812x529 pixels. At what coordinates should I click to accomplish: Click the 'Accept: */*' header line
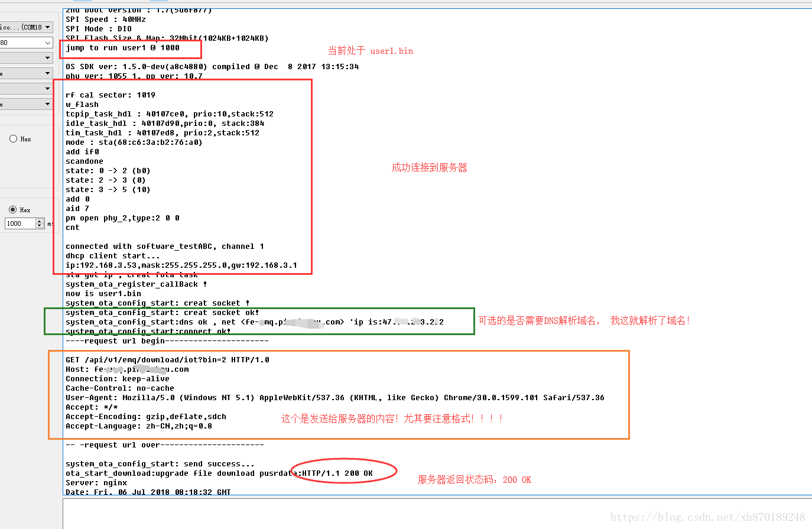(92, 407)
